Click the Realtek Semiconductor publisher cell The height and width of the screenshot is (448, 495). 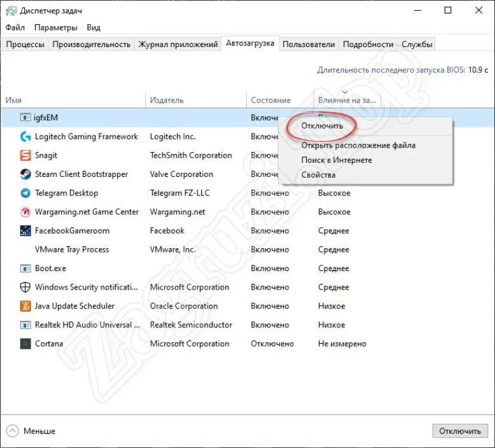191,325
